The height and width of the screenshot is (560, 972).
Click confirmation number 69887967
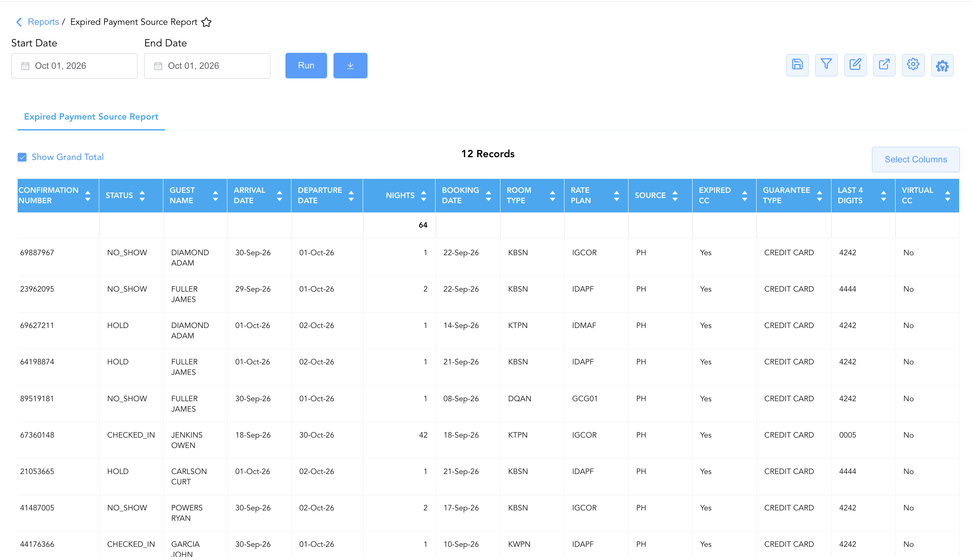[37, 253]
